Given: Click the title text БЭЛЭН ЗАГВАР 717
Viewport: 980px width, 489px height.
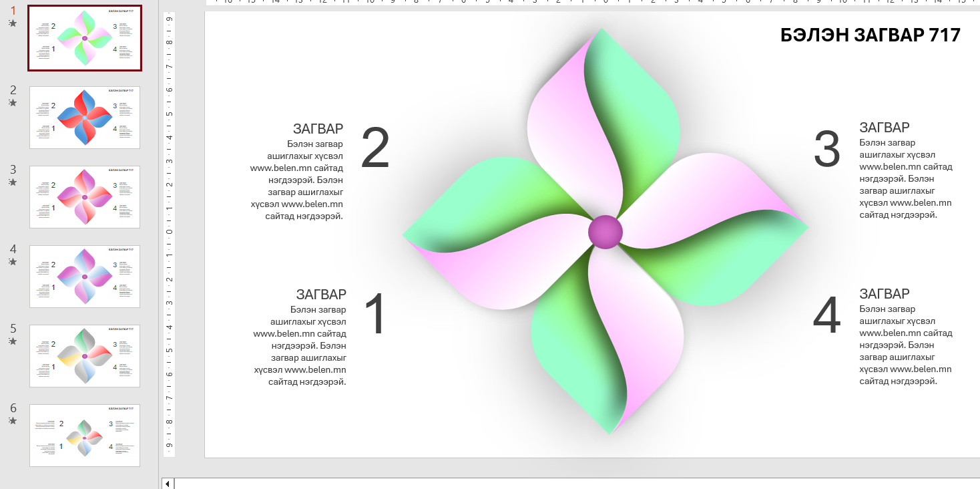Looking at the screenshot, I should pos(870,35).
